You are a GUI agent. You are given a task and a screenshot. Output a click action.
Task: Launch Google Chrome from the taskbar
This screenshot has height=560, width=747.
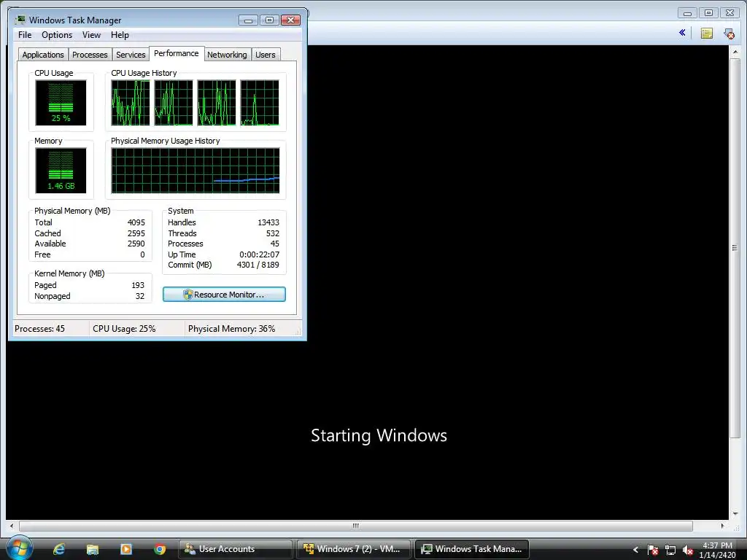coord(160,549)
